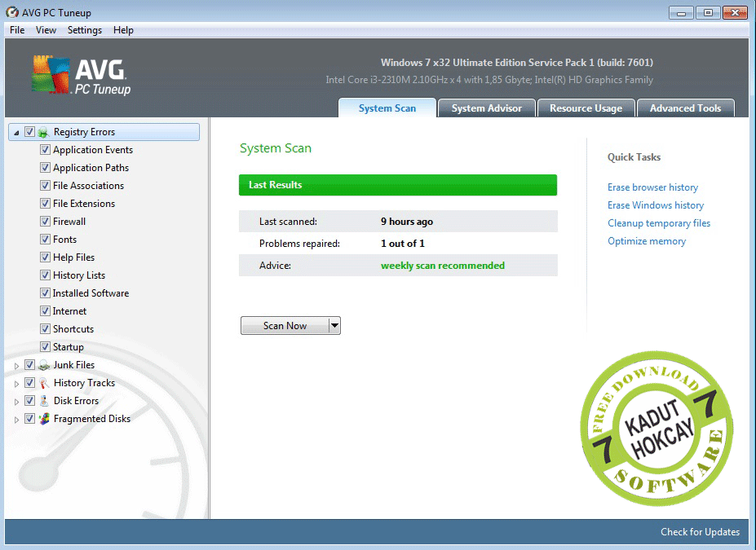Uncheck the Registry Errors checkbox
Viewport: 756px width, 550px height.
pyautogui.click(x=29, y=131)
